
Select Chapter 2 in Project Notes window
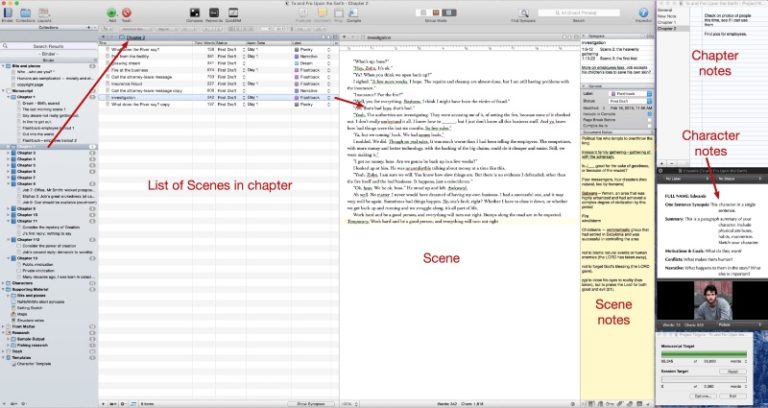667,29
